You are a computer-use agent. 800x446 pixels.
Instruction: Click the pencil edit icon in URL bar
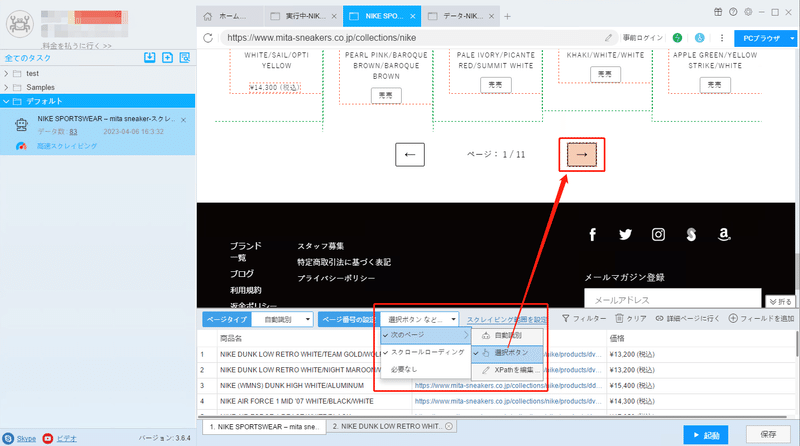point(608,38)
